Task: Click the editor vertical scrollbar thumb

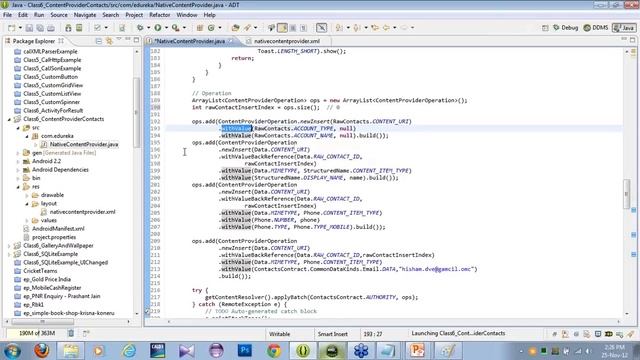Action: 627,194
